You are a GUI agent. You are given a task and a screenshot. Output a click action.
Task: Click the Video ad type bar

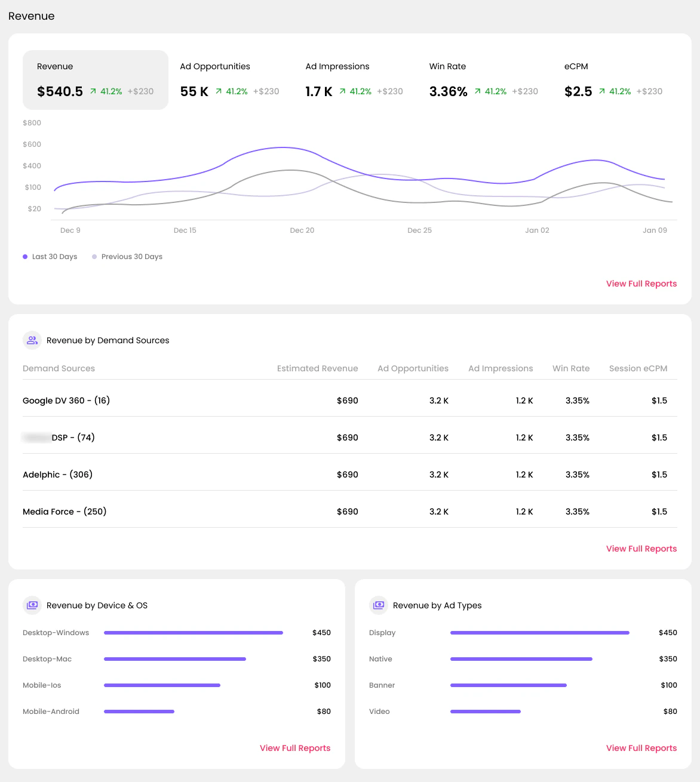coord(486,712)
